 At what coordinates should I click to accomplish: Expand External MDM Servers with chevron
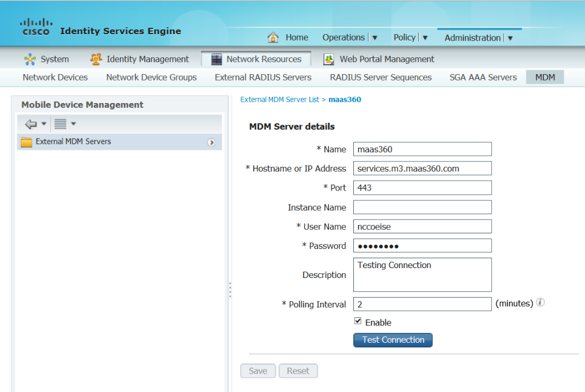click(x=211, y=142)
